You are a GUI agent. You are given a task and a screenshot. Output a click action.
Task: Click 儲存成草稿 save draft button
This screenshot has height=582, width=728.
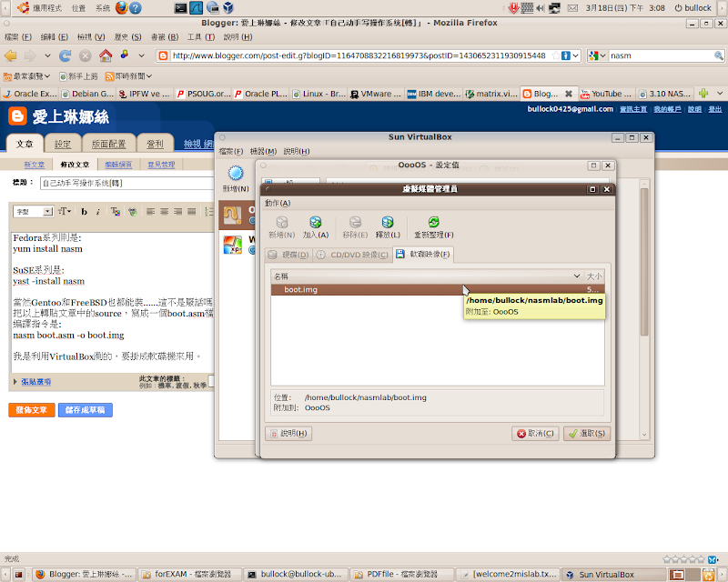click(x=85, y=410)
